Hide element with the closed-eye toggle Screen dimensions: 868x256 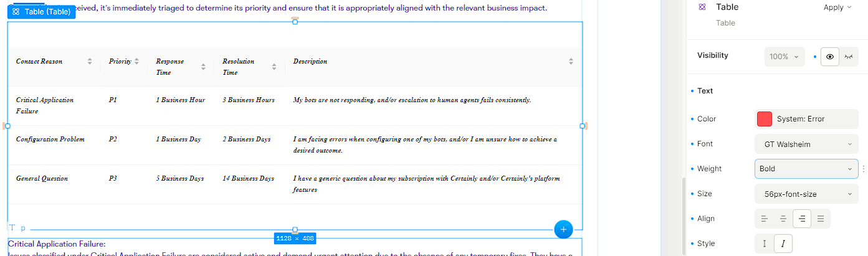(x=848, y=56)
